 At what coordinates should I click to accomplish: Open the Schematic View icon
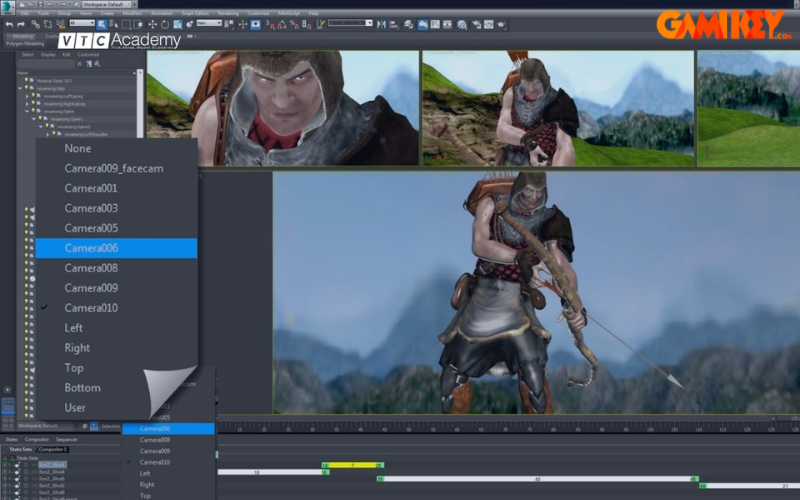[x=447, y=24]
